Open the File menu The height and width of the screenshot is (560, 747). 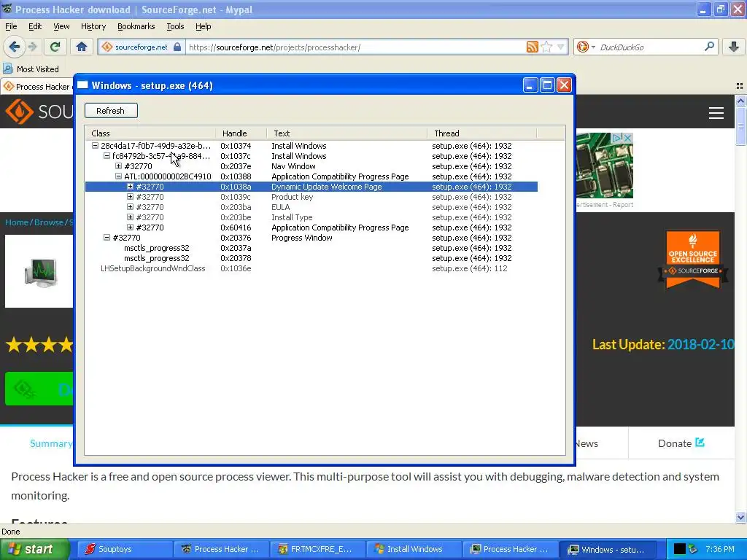[11, 26]
